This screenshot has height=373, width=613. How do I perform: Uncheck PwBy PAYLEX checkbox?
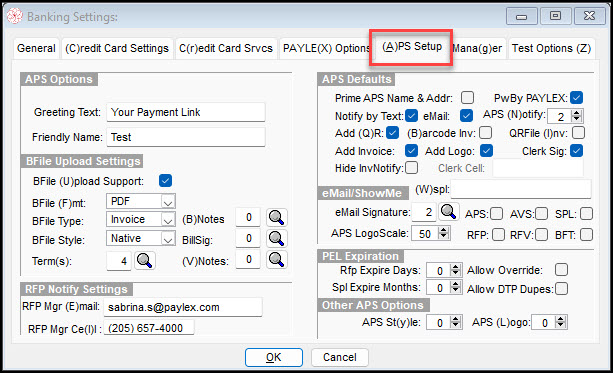pos(576,97)
